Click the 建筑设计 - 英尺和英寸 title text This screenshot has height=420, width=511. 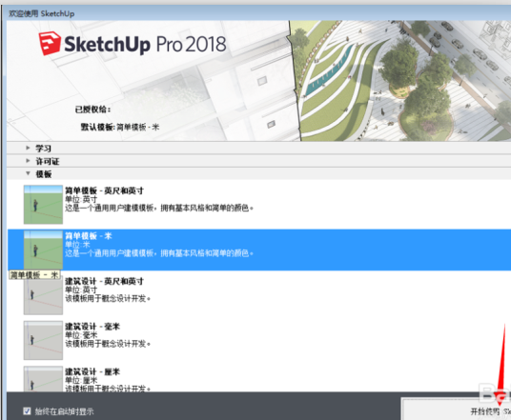click(x=104, y=281)
